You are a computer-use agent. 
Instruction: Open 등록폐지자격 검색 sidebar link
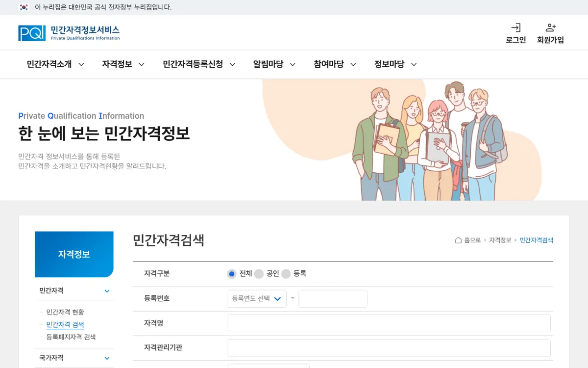pyautogui.click(x=71, y=337)
